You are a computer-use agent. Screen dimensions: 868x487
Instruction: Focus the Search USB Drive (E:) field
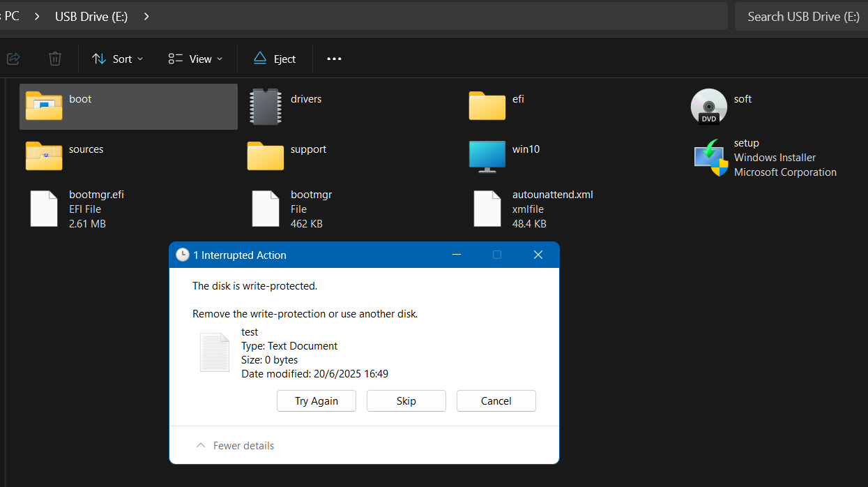pyautogui.click(x=801, y=16)
